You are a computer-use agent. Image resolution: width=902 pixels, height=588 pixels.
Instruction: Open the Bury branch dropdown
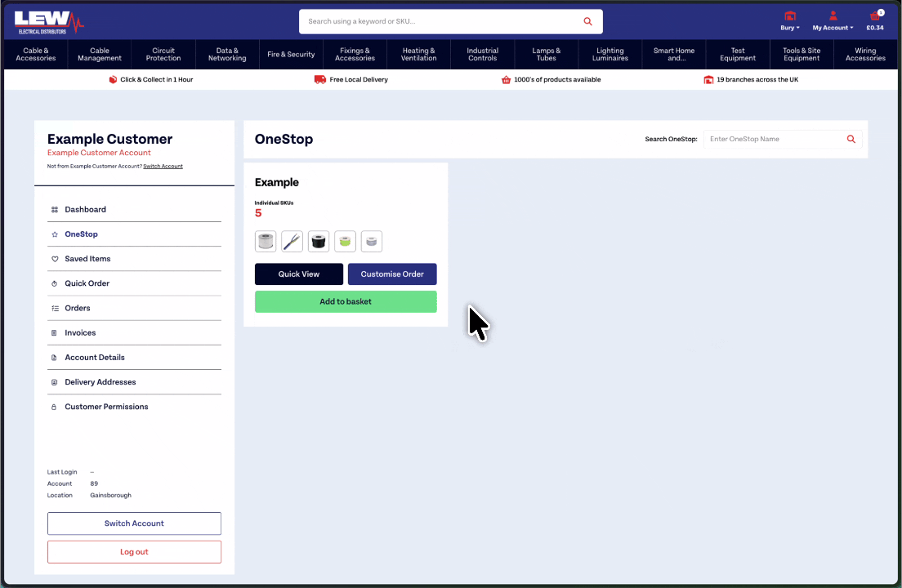click(789, 21)
